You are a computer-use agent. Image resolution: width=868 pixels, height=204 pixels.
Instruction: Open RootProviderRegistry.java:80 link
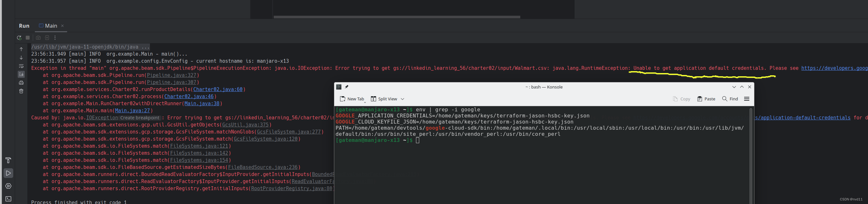tap(292, 189)
